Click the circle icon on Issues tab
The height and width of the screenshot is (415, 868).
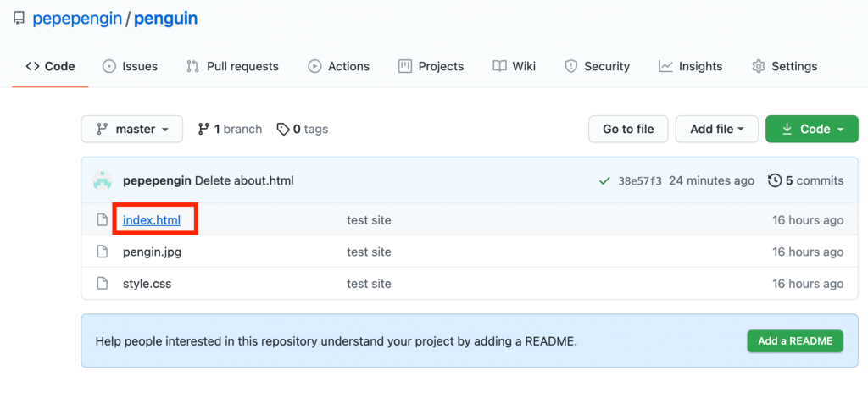109,66
